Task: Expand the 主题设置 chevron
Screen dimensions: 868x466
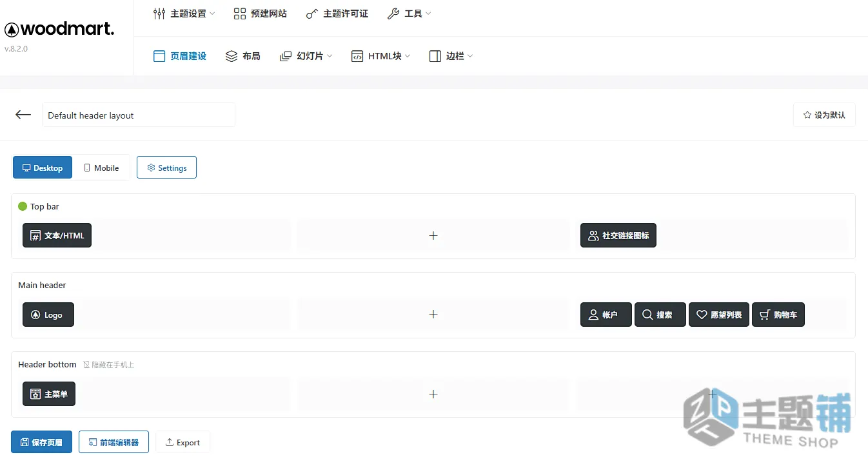Action: (x=212, y=14)
